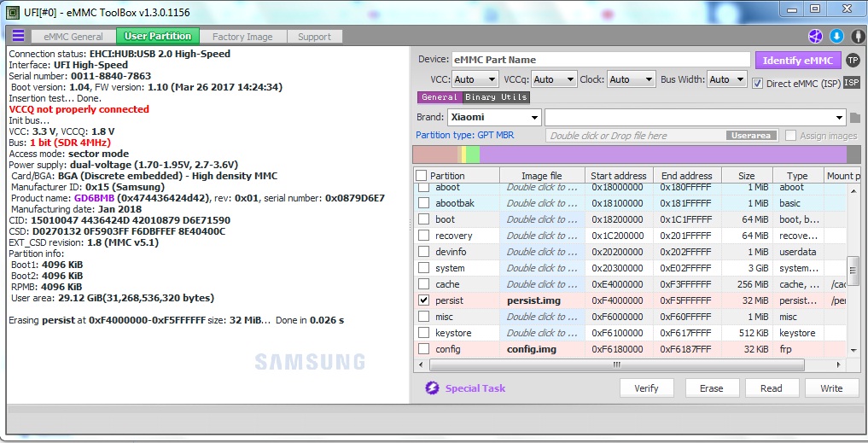
Task: Switch to the Factory Image tab
Action: [x=242, y=37]
